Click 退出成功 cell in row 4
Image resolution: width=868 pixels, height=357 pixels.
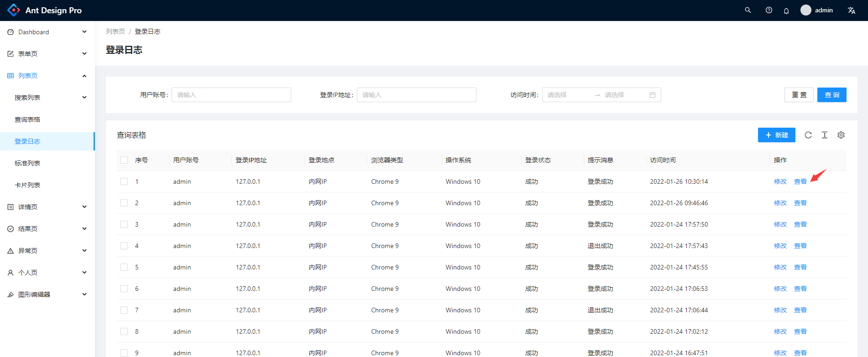(x=601, y=246)
